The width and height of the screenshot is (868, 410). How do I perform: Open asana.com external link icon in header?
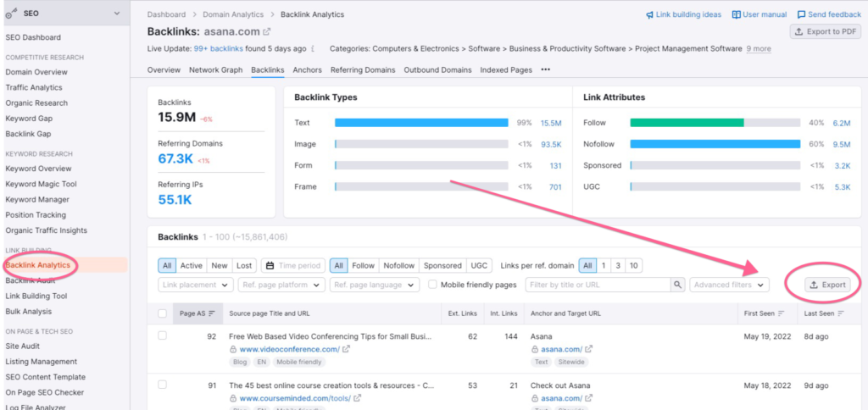tap(267, 32)
